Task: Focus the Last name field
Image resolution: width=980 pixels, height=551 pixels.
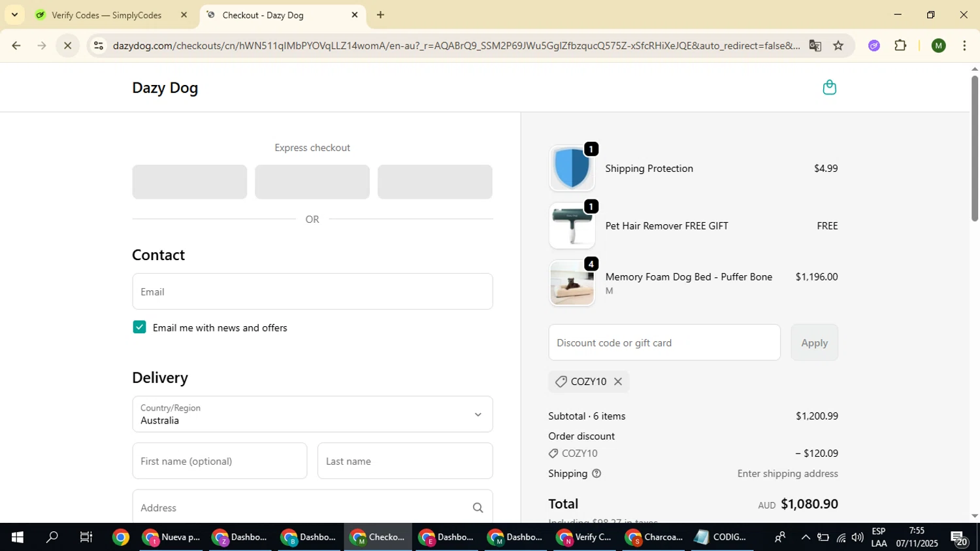Action: (405, 461)
